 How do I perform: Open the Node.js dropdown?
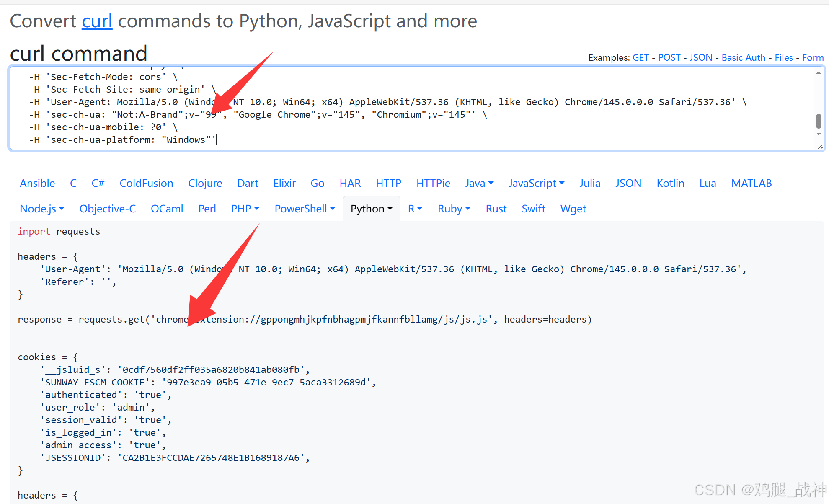(42, 209)
